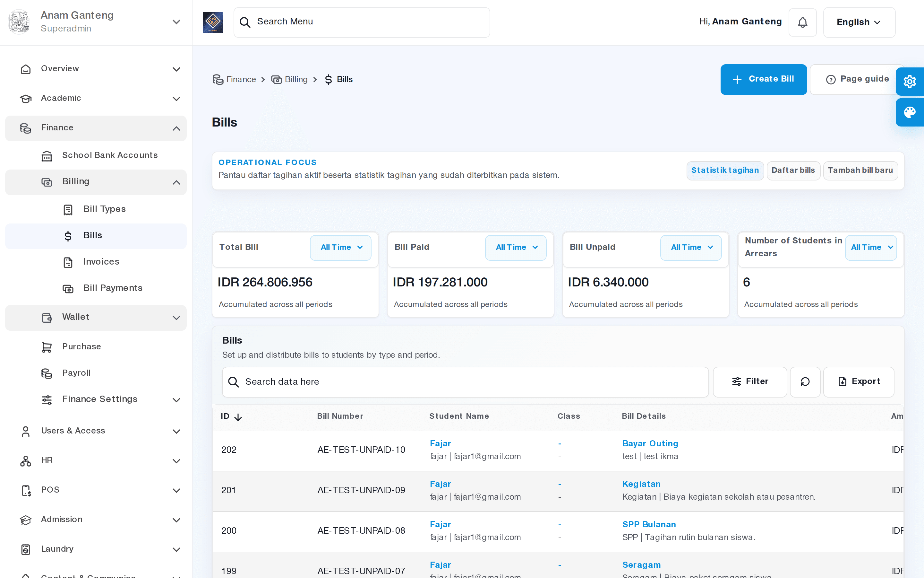Open the Students in Arrears All Time dropdown

[870, 248]
